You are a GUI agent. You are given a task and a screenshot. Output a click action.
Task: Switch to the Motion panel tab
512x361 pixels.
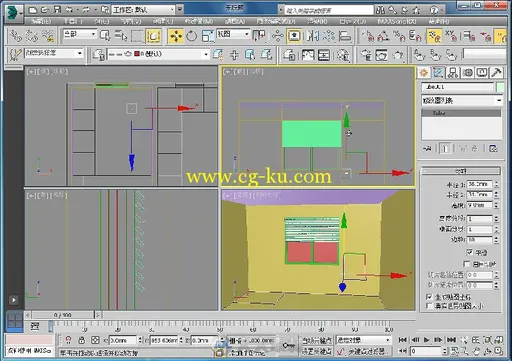pos(468,73)
